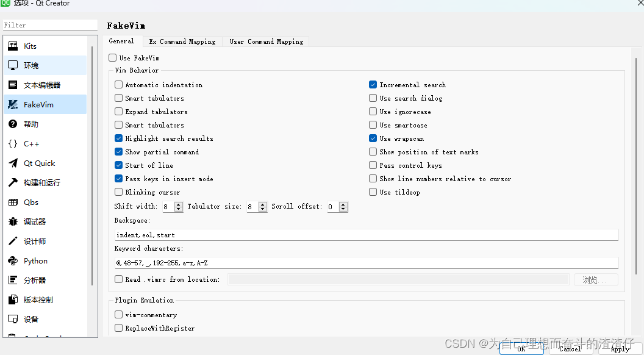Adjust Shift width spinner arrows
This screenshot has height=355, width=644.
(x=179, y=207)
